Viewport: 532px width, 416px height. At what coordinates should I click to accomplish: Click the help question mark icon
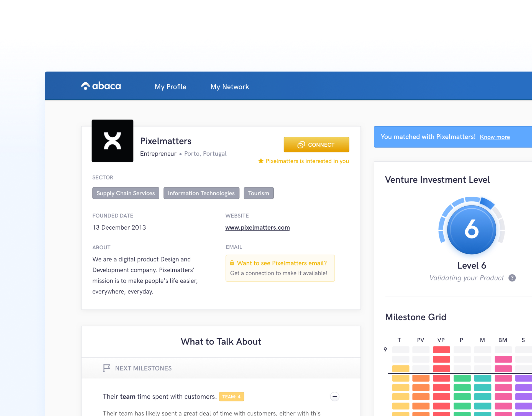(x=512, y=278)
